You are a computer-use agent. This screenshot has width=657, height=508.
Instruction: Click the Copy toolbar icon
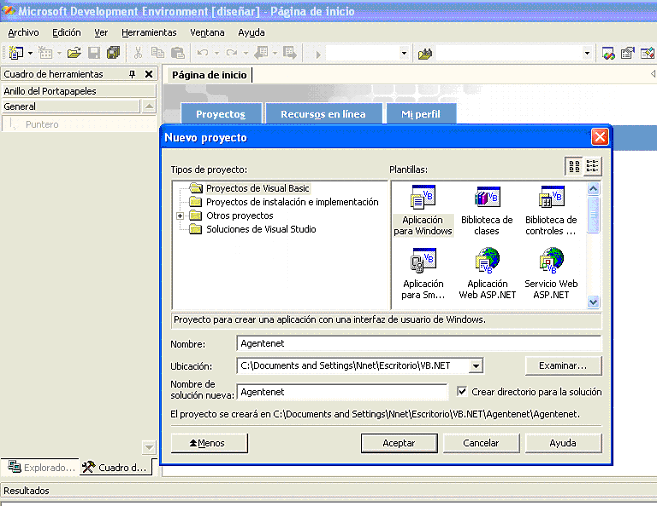(x=158, y=53)
